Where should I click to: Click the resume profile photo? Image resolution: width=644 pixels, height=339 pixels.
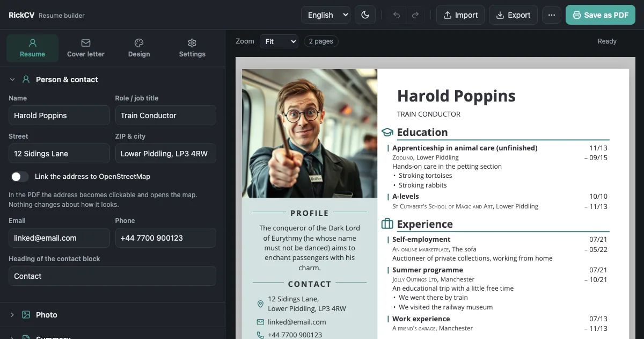(x=310, y=133)
